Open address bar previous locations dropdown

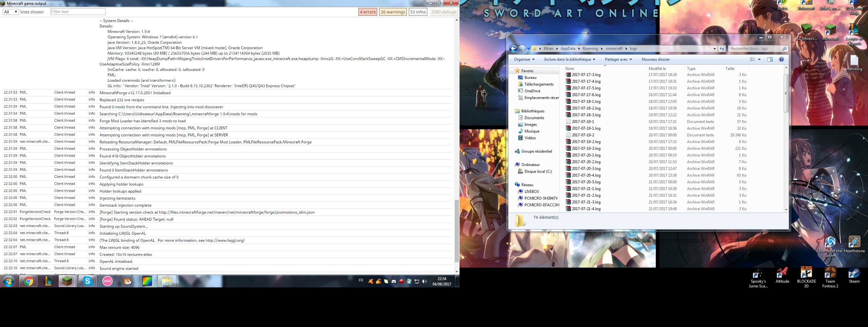click(715, 49)
